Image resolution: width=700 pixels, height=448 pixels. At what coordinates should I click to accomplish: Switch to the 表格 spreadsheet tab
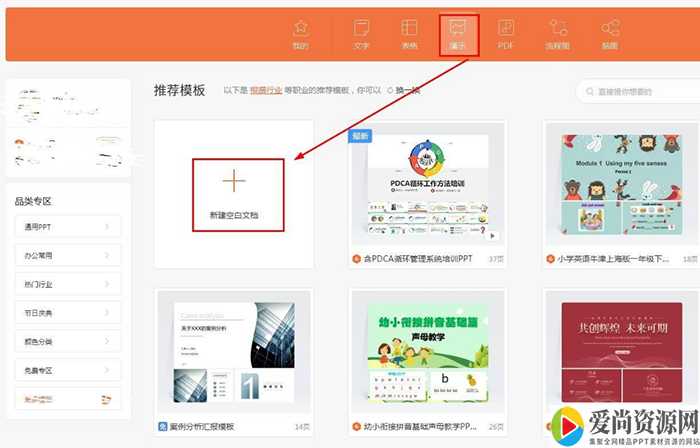(x=409, y=34)
